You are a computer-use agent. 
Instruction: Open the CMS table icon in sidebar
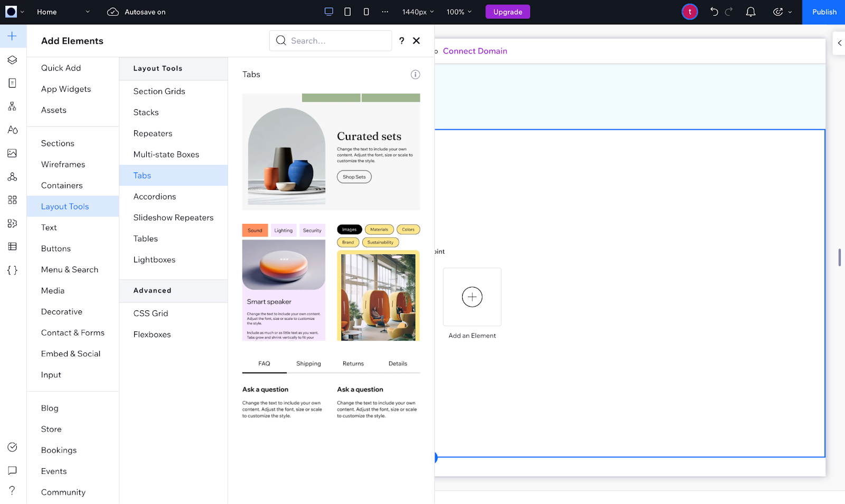[x=12, y=246]
